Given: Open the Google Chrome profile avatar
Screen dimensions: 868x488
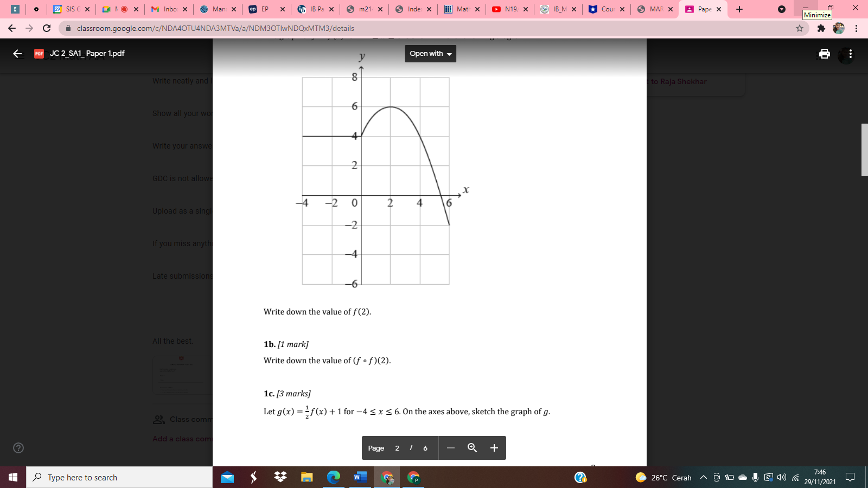Looking at the screenshot, I should [x=838, y=28].
